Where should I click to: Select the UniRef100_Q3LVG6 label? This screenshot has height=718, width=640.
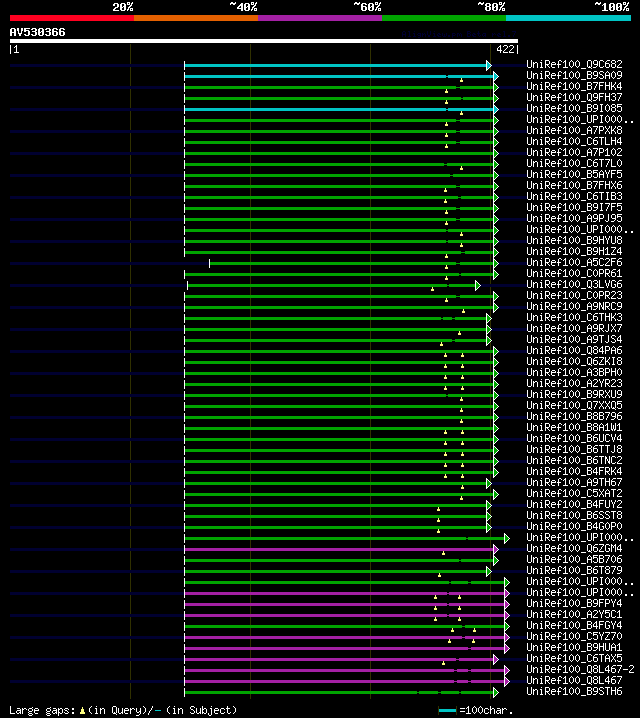[574, 284]
